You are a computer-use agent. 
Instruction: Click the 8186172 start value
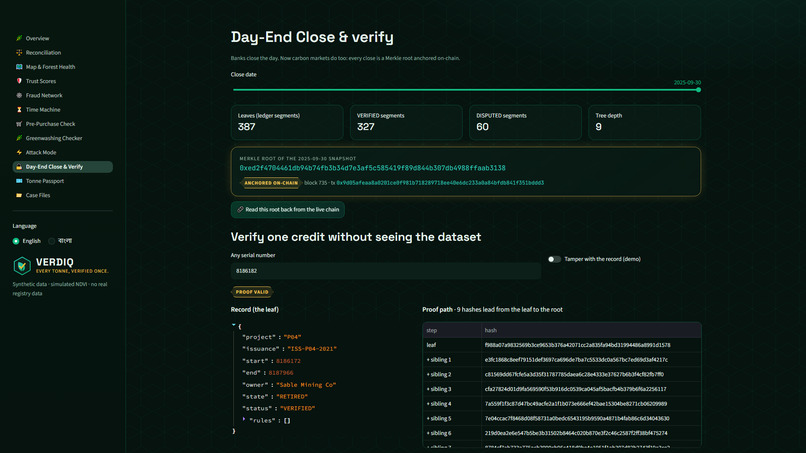coord(288,361)
